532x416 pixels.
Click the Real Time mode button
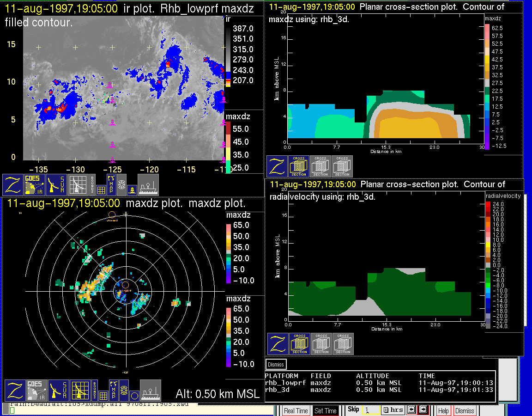point(296,410)
